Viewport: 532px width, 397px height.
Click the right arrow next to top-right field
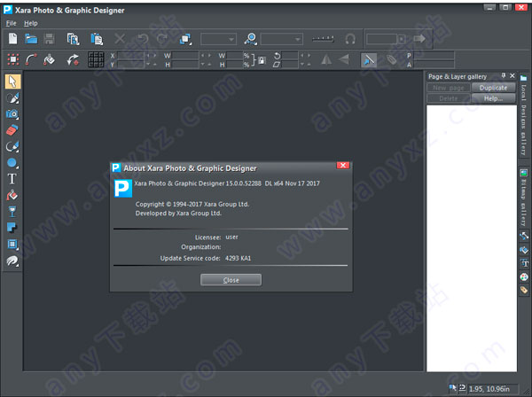coord(419,39)
